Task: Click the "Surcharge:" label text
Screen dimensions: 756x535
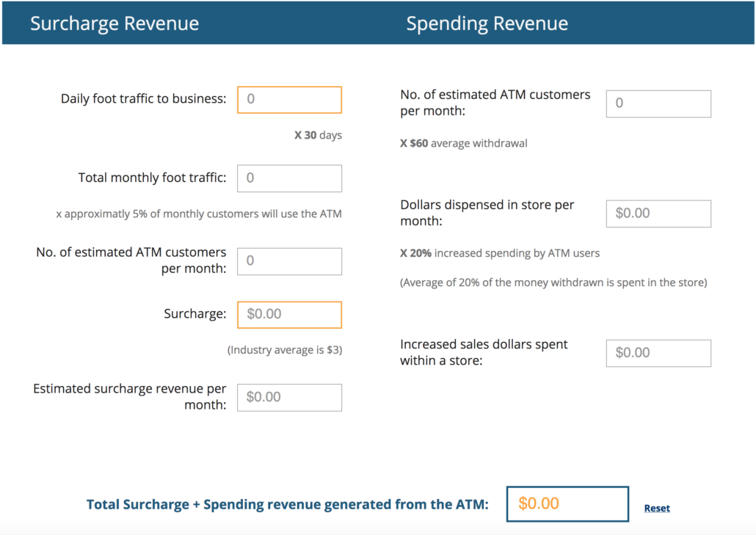Action: [x=195, y=314]
